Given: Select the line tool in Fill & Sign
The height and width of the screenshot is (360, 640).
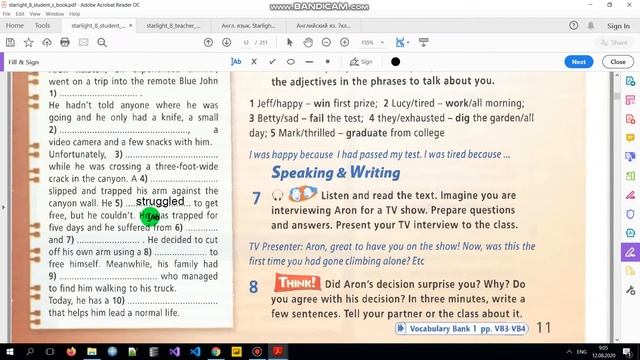Looking at the screenshot, I should (x=309, y=62).
